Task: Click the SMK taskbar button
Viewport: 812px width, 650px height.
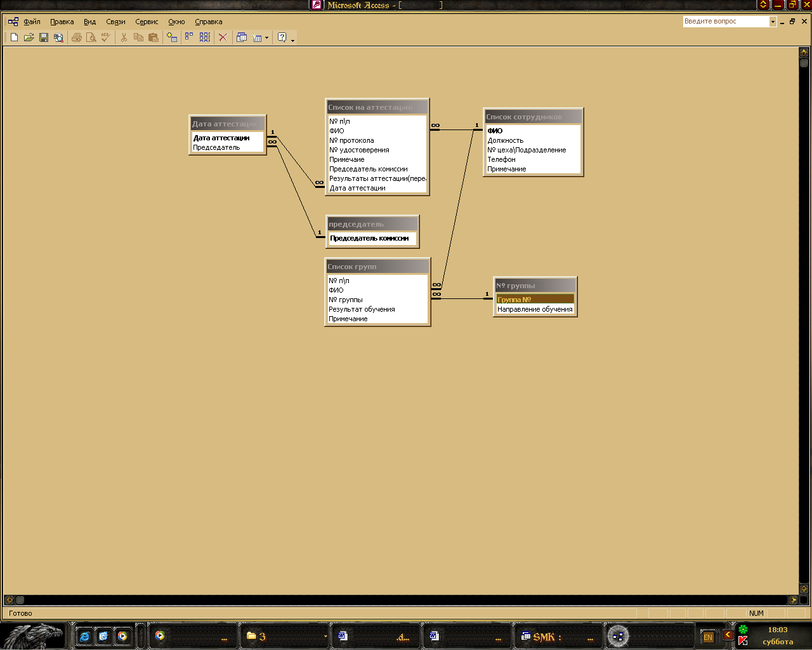Action: 556,636
